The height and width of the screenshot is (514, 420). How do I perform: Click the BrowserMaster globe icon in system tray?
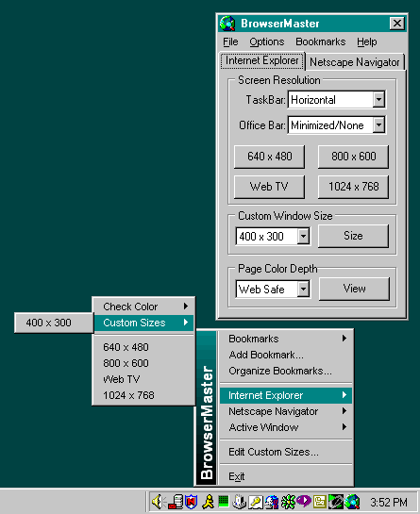pyautogui.click(x=352, y=502)
